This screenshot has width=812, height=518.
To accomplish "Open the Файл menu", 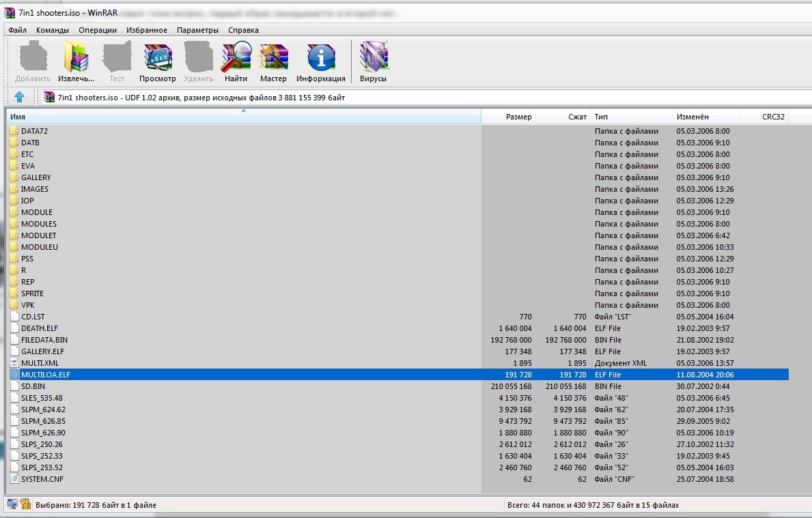I will 18,30.
